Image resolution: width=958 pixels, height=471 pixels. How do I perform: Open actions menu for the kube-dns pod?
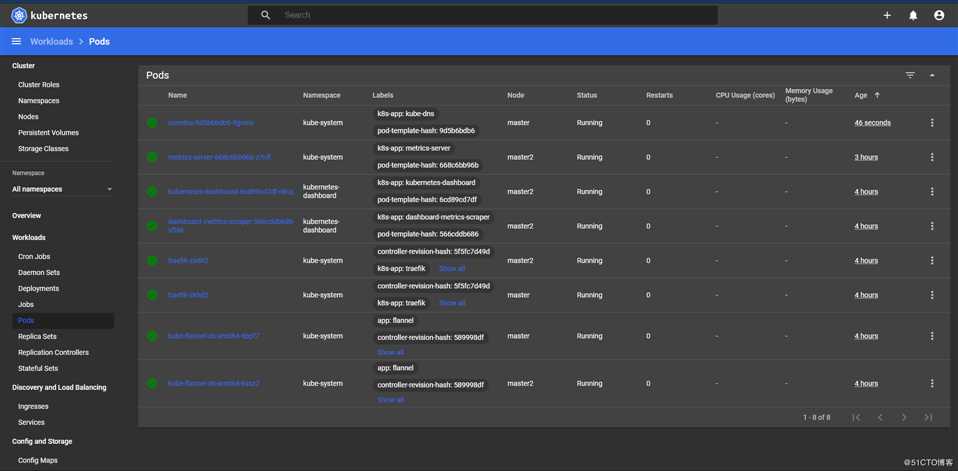932,123
